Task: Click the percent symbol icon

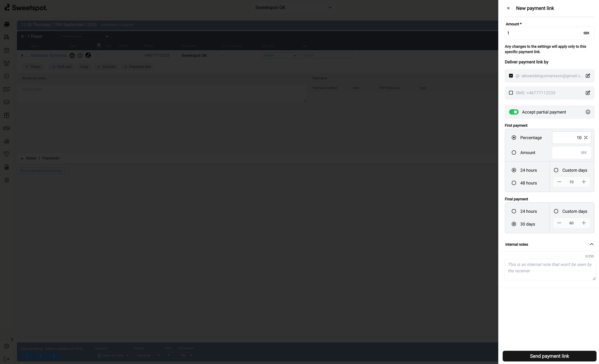Action: click(x=586, y=138)
